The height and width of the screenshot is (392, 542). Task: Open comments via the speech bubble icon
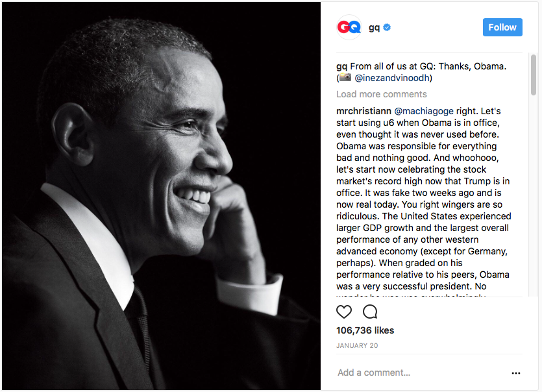[369, 312]
